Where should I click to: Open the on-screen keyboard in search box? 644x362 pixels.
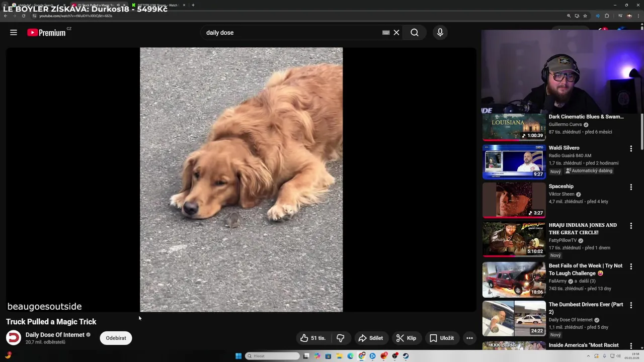point(386,33)
